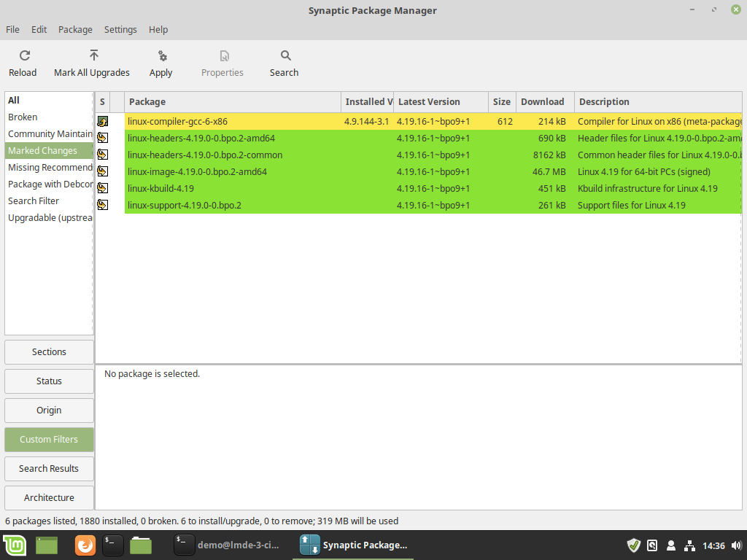
Task: Open the Settings menu
Action: (120, 29)
